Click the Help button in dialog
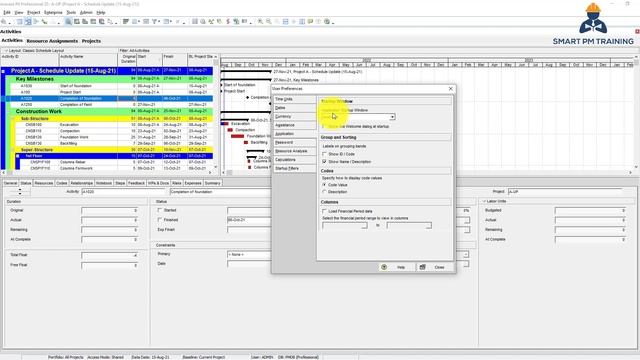 (x=396, y=267)
